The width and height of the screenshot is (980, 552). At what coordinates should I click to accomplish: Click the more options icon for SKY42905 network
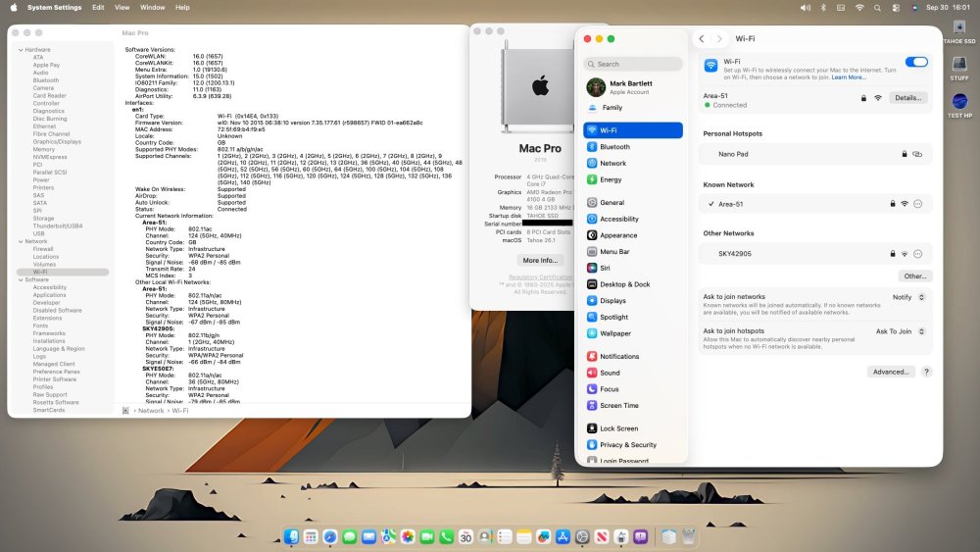(917, 254)
